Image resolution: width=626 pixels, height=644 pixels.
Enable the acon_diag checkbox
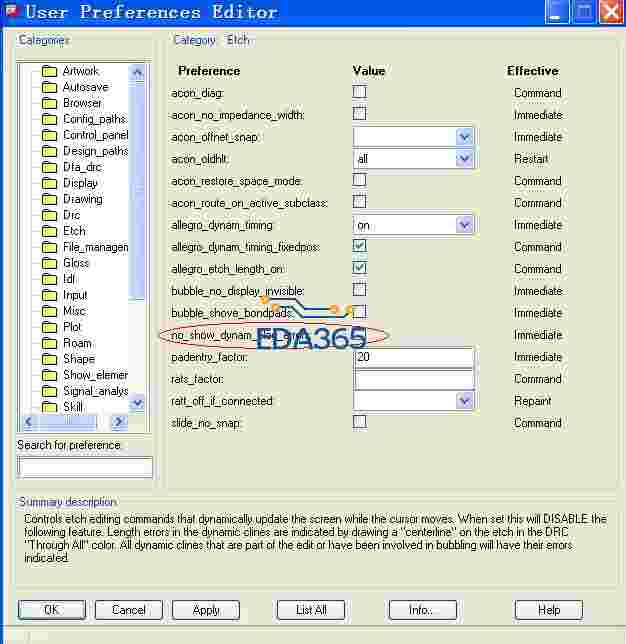pyautogui.click(x=359, y=92)
